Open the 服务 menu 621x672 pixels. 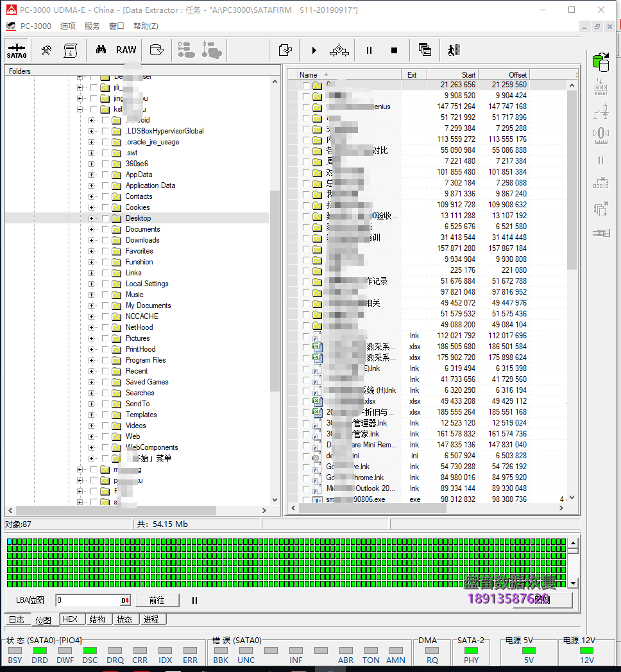click(x=92, y=26)
